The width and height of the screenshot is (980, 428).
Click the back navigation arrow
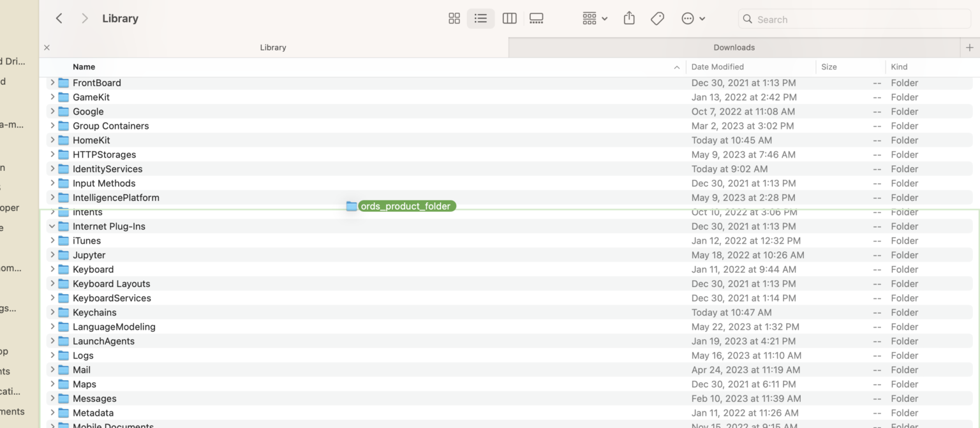pyautogui.click(x=59, y=18)
